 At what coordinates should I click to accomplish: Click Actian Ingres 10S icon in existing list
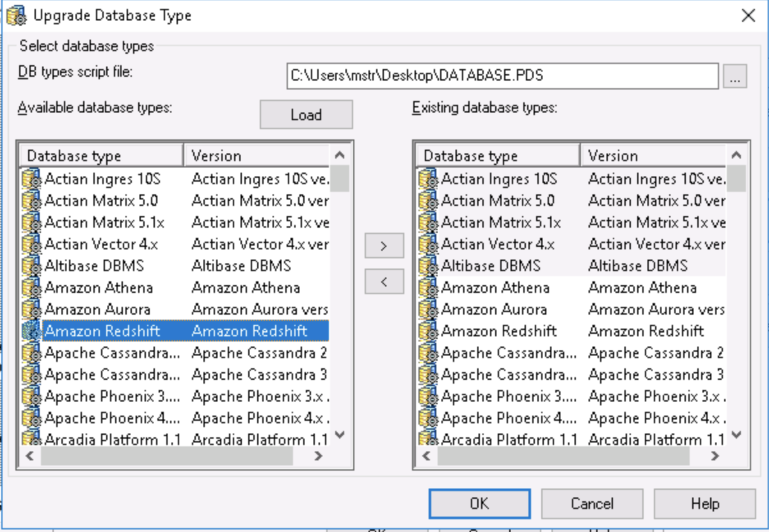click(429, 178)
